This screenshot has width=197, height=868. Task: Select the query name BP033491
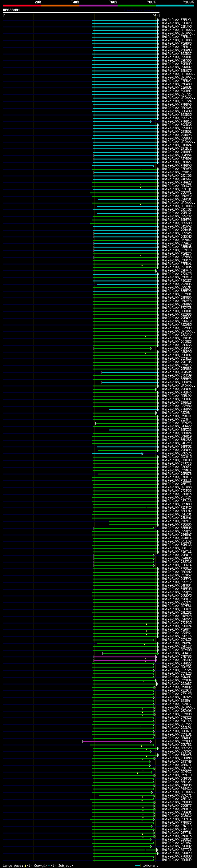tap(11, 10)
